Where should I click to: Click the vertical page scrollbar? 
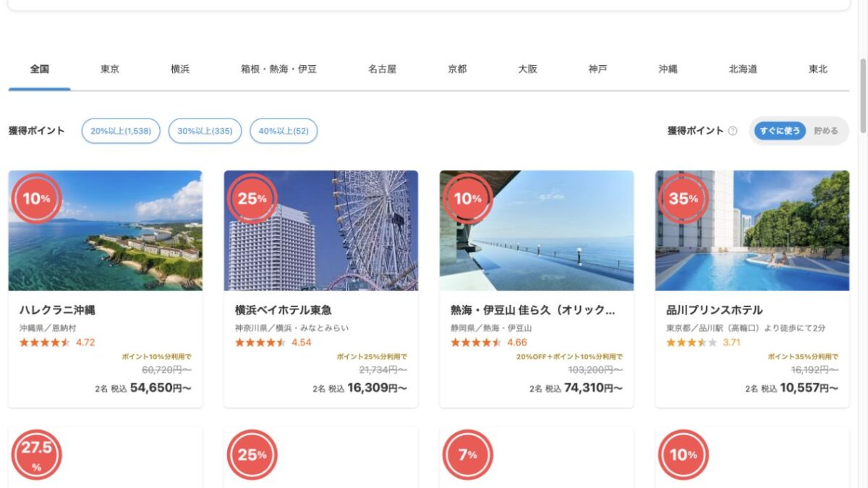(x=862, y=96)
